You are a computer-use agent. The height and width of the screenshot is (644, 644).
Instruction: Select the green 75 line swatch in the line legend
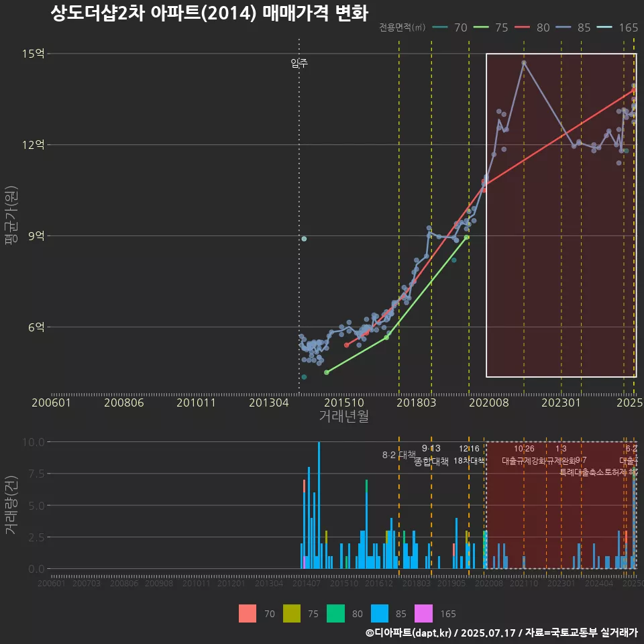tap(481, 28)
